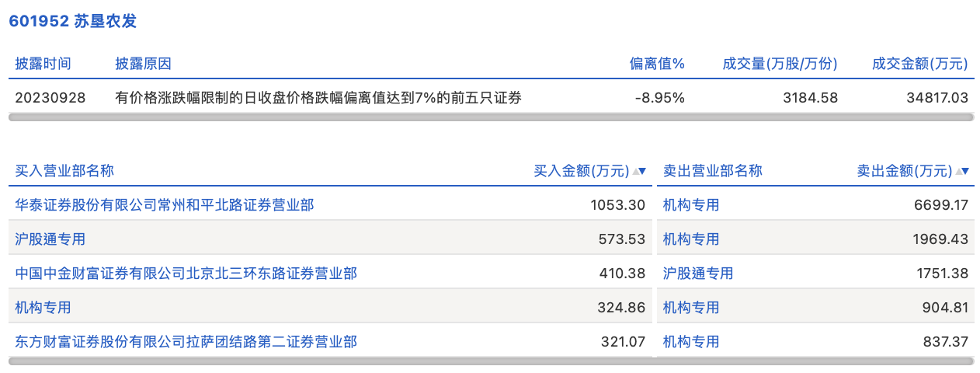Open 东方财富证券 拉萨团结路第二证券营业部 link
Image resolution: width=980 pixels, height=373 pixels.
pos(186,342)
